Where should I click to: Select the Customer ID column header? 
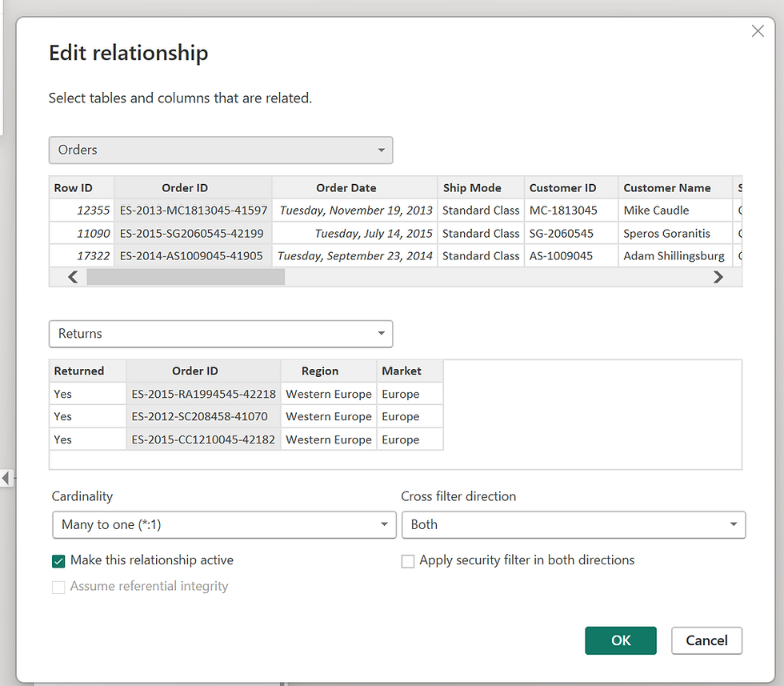[571, 188]
